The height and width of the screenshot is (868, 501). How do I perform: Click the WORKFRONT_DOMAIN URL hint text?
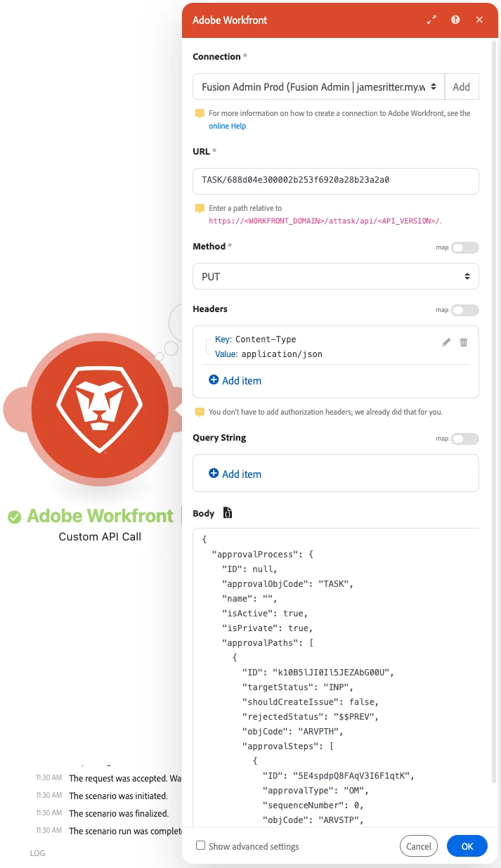(325, 221)
